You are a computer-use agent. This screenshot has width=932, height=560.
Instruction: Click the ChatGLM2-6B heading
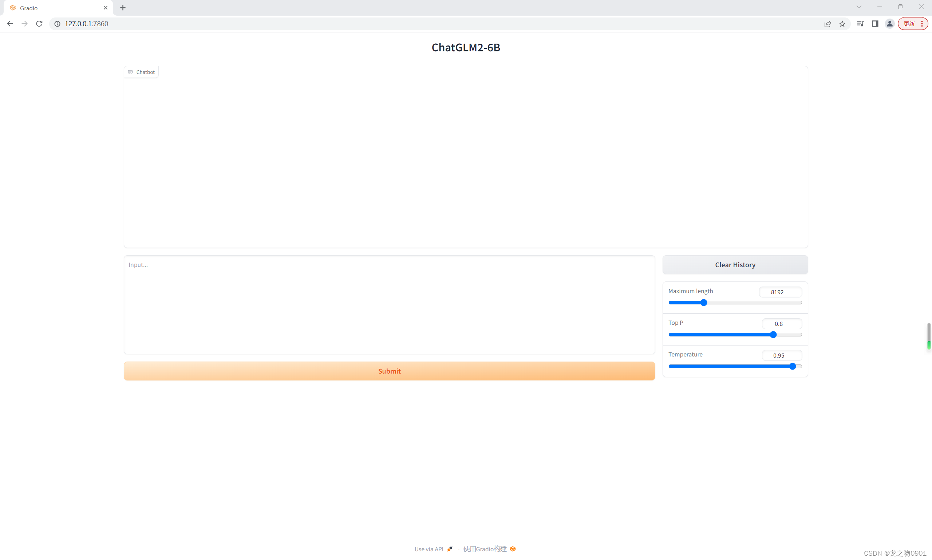coord(466,48)
